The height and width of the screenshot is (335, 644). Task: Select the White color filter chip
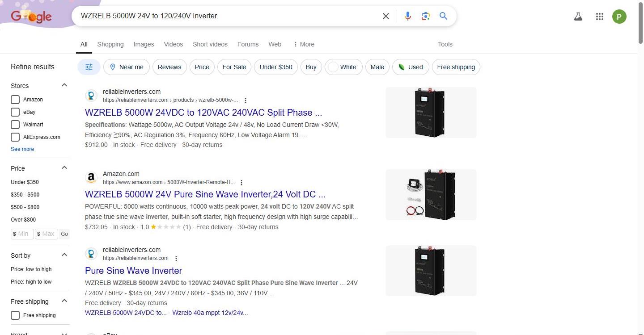[343, 67]
